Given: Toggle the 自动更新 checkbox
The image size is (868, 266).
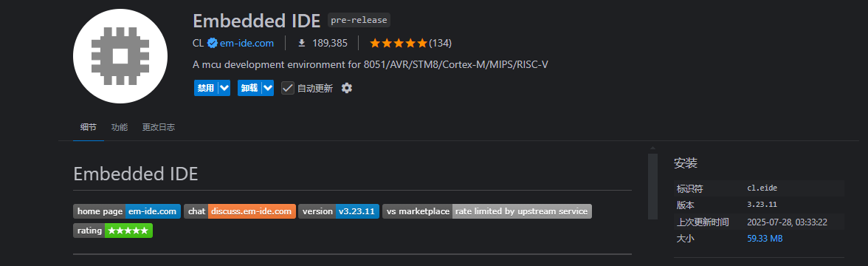Looking at the screenshot, I should pyautogui.click(x=287, y=88).
